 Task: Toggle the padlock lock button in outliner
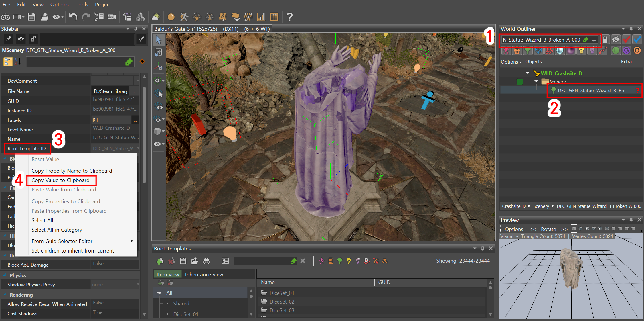[x=605, y=39]
